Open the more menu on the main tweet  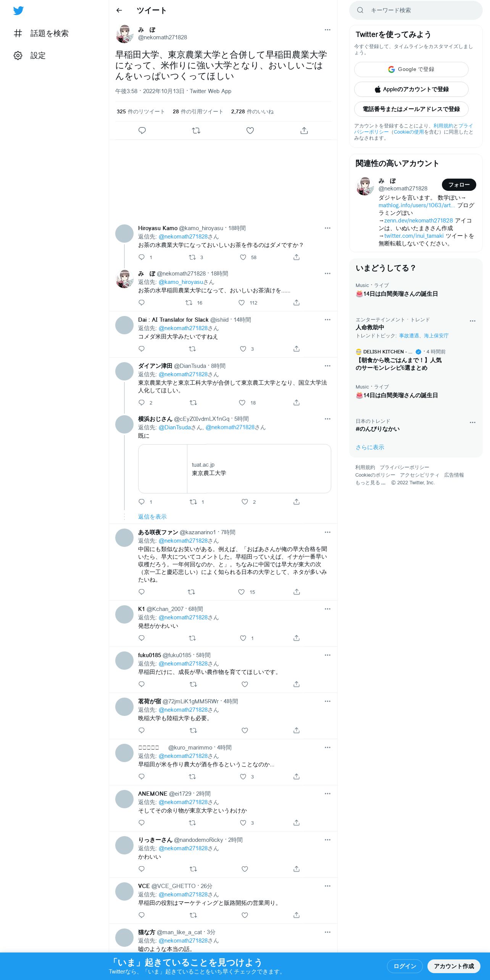pos(327,30)
